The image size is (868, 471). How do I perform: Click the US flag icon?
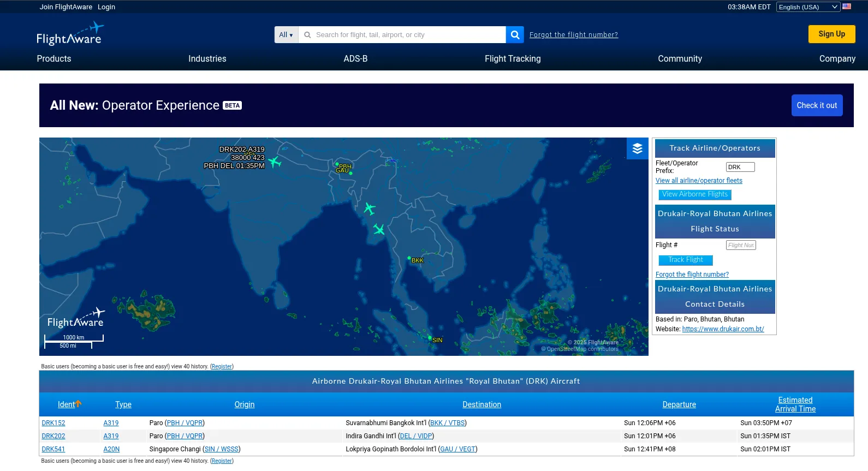coord(847,7)
